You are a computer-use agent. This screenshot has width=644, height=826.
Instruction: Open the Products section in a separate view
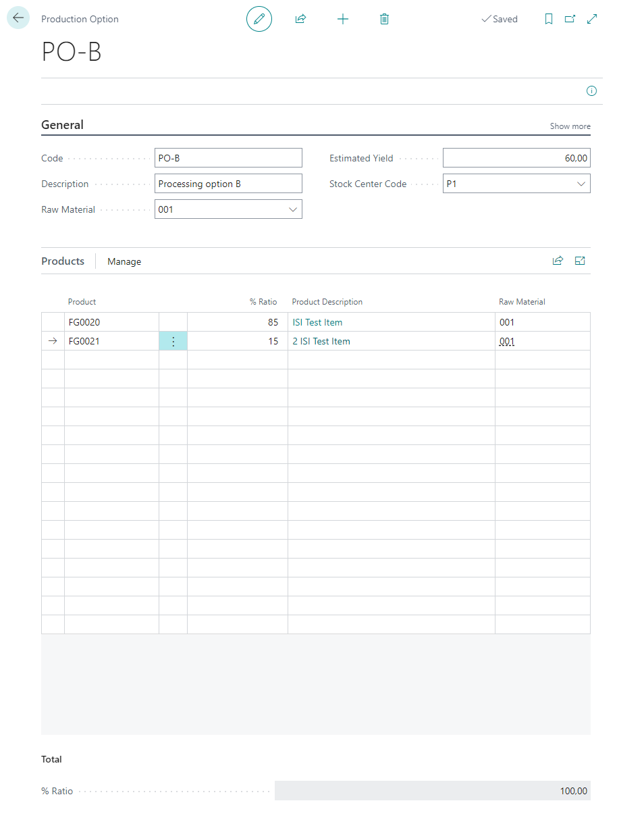579,261
